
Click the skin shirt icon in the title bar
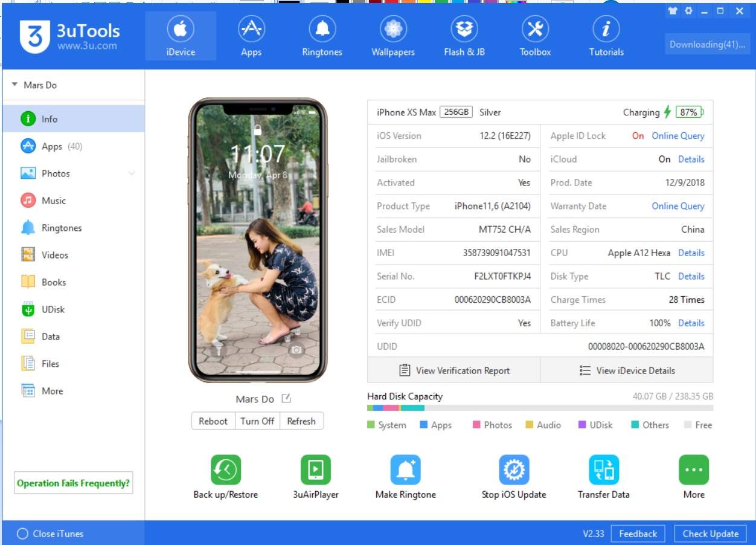coord(673,11)
